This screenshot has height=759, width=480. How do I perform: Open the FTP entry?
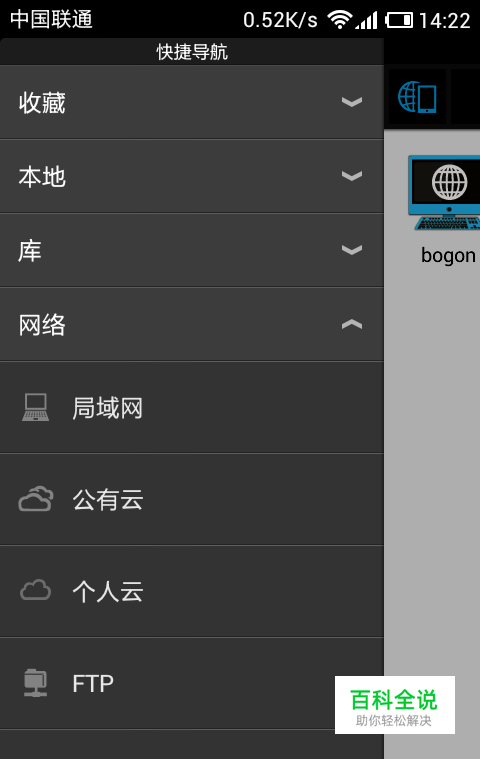click(192, 683)
